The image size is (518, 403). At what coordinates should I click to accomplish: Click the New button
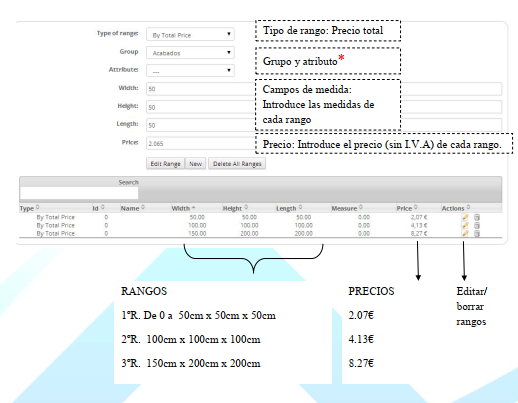point(196,164)
